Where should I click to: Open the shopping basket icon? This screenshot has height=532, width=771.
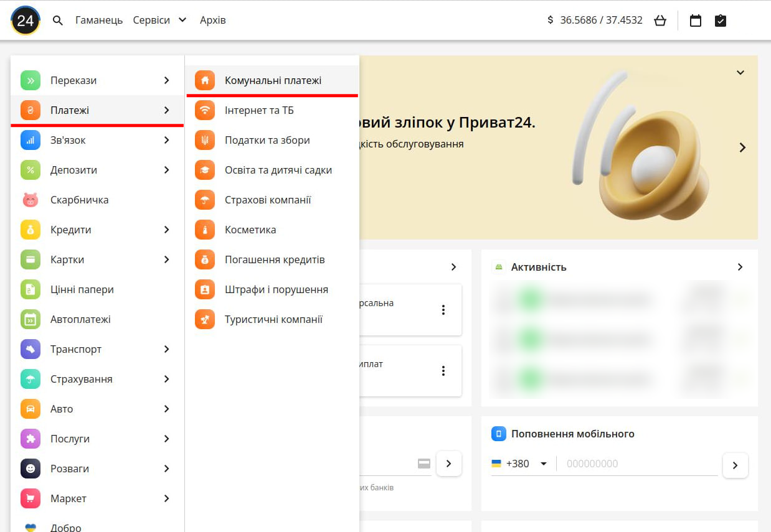pyautogui.click(x=660, y=21)
